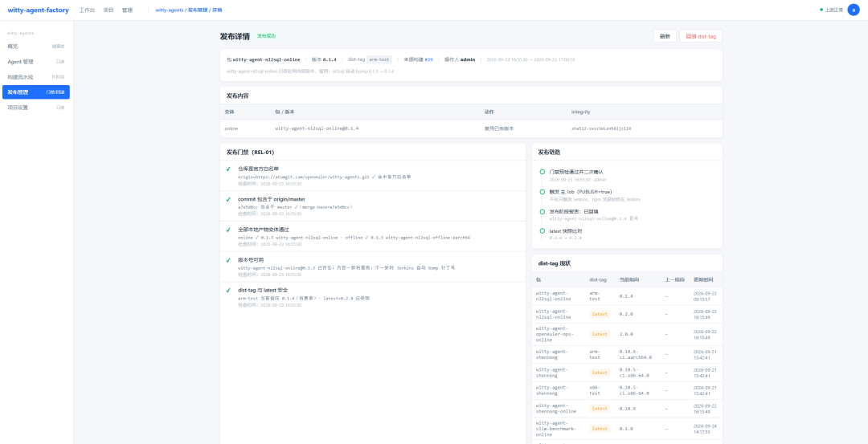Click operator name admin
The image size is (868, 444).
(469, 59)
